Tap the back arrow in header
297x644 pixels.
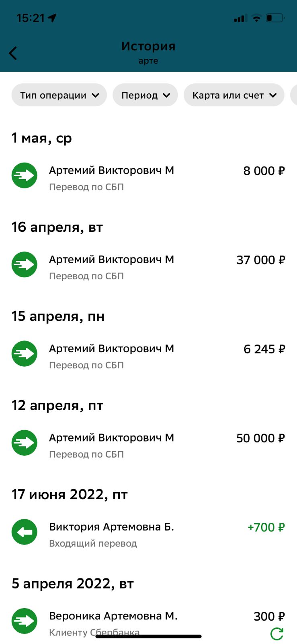(13, 53)
